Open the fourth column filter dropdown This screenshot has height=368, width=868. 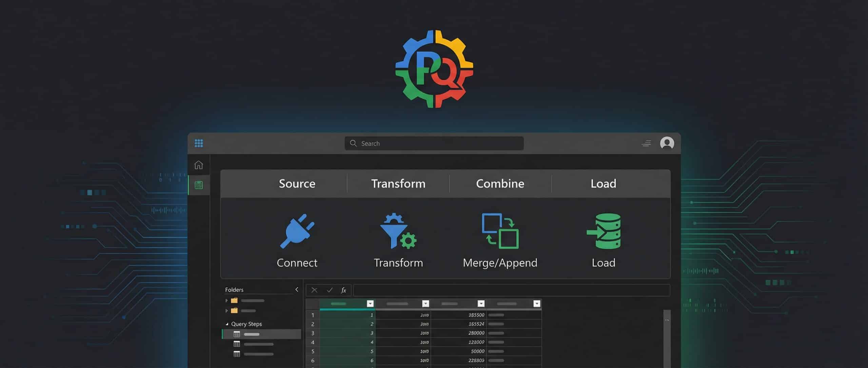coord(536,304)
